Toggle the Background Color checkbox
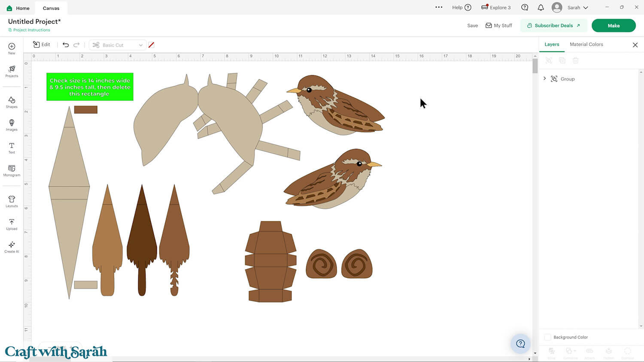Image resolution: width=644 pixels, height=362 pixels. (547, 337)
